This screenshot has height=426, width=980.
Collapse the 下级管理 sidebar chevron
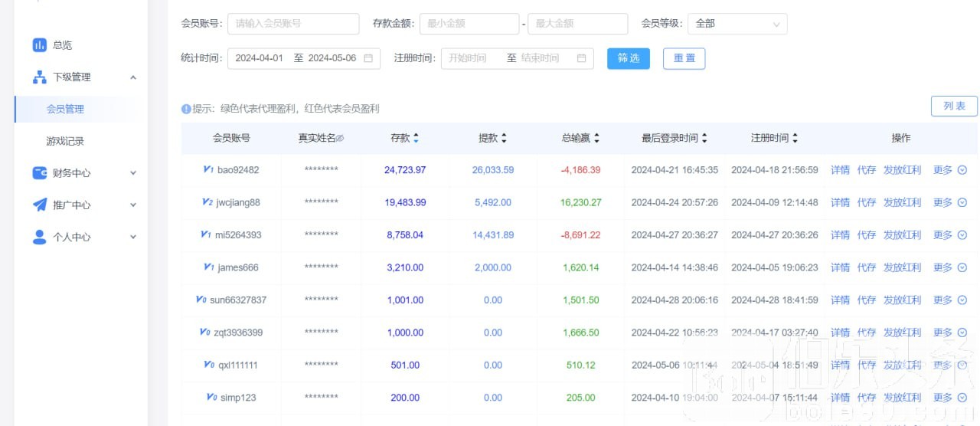133,77
